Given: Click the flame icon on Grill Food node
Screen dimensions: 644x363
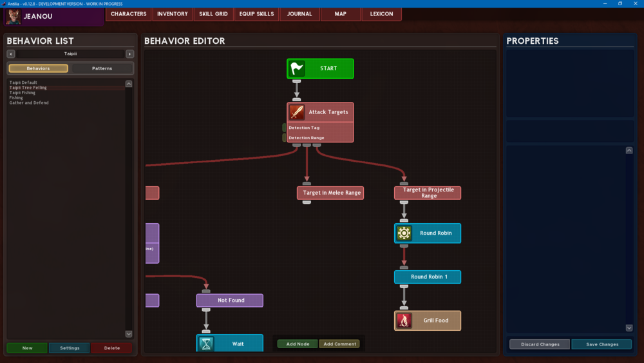Looking at the screenshot, I should pos(404,320).
